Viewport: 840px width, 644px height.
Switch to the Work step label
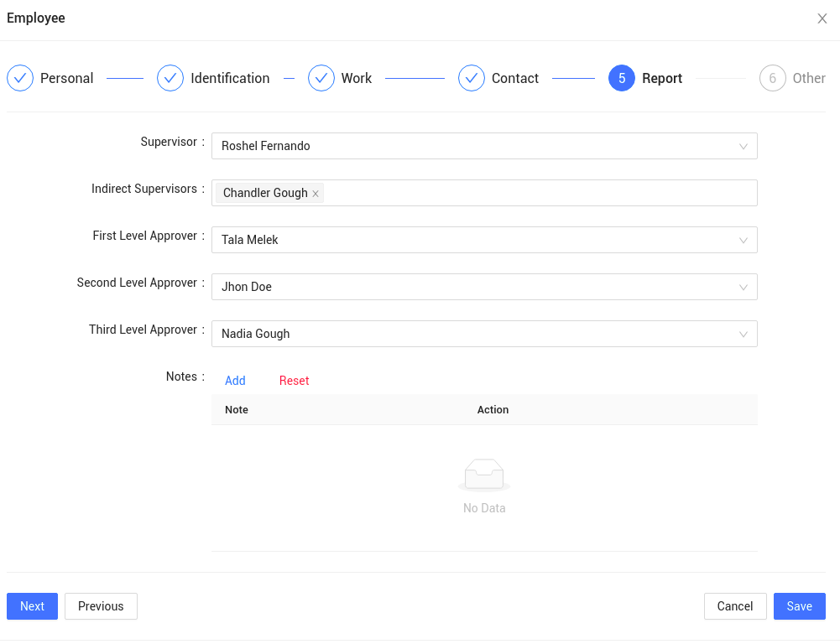tap(357, 78)
